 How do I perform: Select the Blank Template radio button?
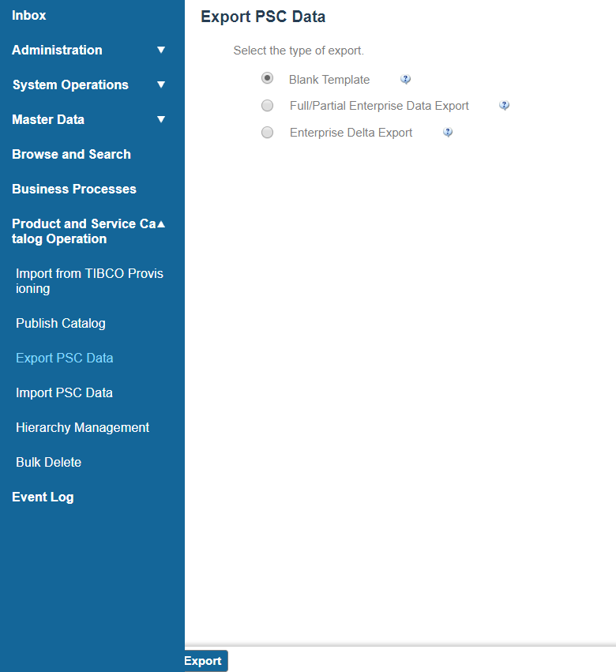pyautogui.click(x=267, y=78)
